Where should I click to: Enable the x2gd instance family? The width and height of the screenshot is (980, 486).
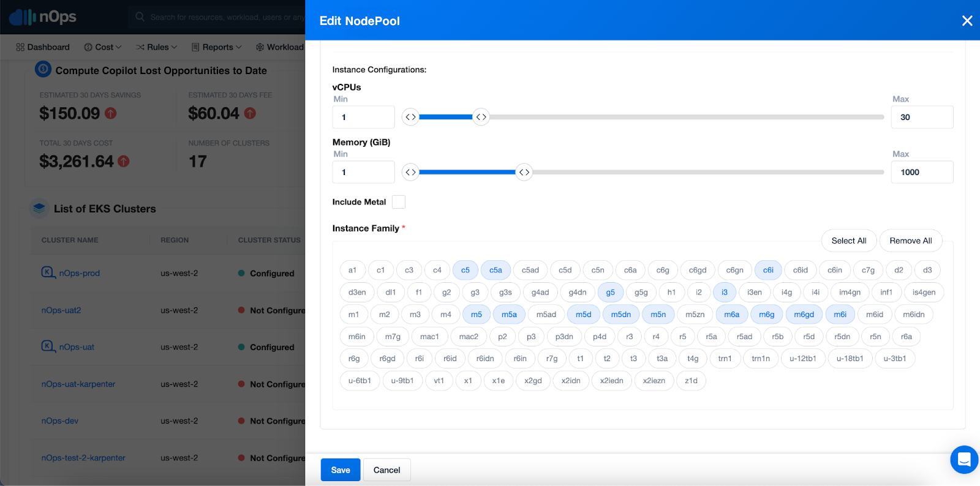click(x=533, y=380)
